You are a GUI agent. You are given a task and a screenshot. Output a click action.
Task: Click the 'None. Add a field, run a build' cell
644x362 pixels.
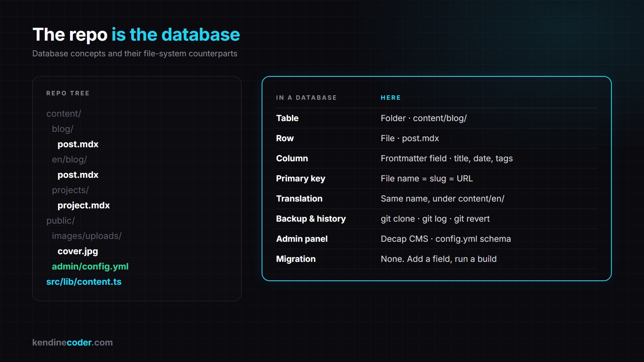coord(439,259)
